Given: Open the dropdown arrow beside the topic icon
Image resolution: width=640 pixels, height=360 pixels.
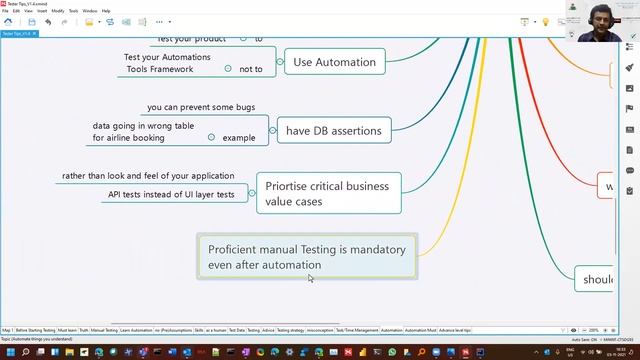Looking at the screenshot, I should point(99,22).
